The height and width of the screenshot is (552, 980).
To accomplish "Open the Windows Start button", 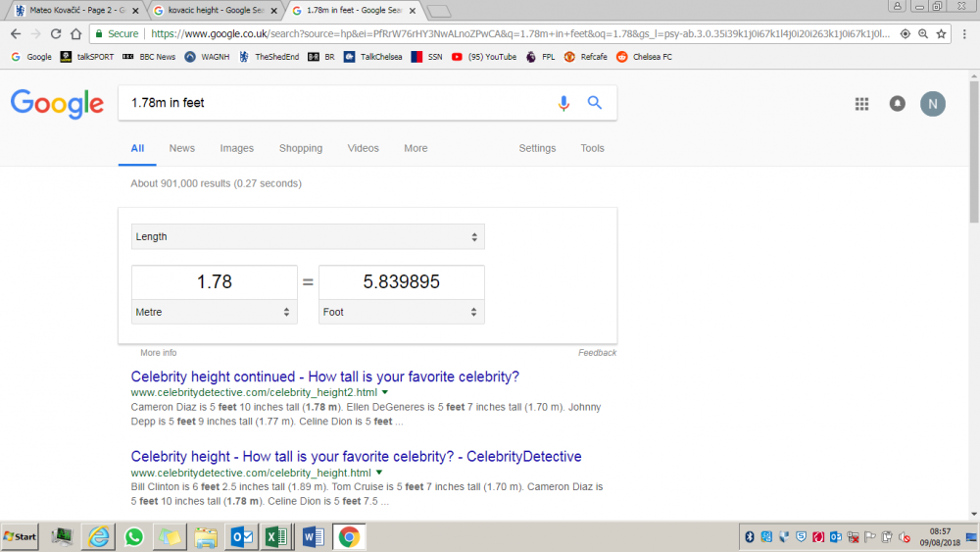I will pos(20,537).
